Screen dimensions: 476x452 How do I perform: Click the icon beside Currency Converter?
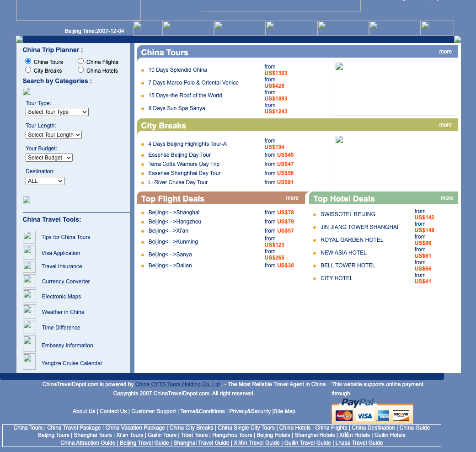[x=29, y=281]
